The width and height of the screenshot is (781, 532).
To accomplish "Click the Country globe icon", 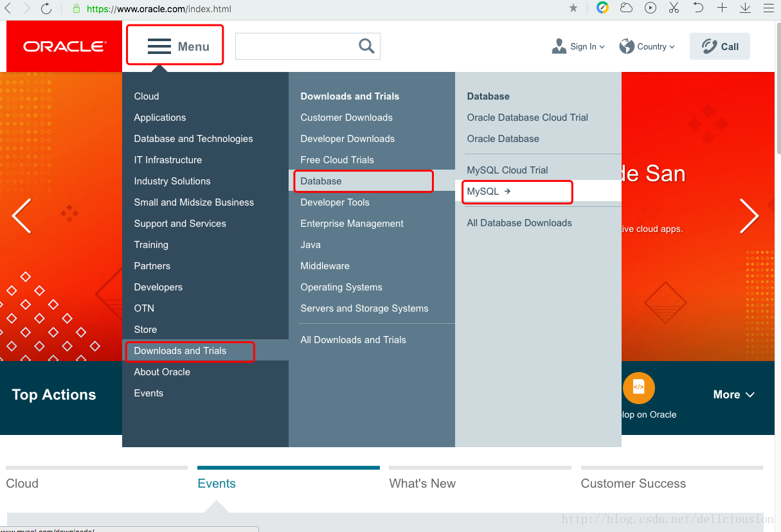I will 627,46.
